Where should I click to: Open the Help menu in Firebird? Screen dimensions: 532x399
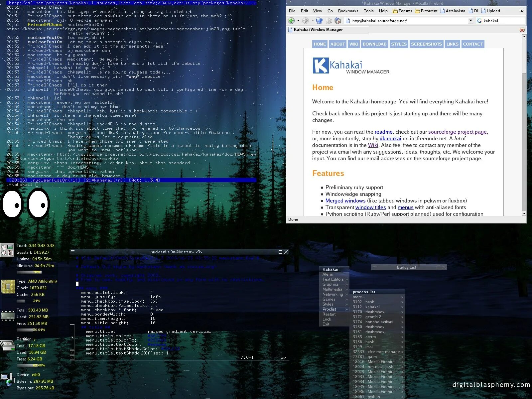click(x=383, y=11)
